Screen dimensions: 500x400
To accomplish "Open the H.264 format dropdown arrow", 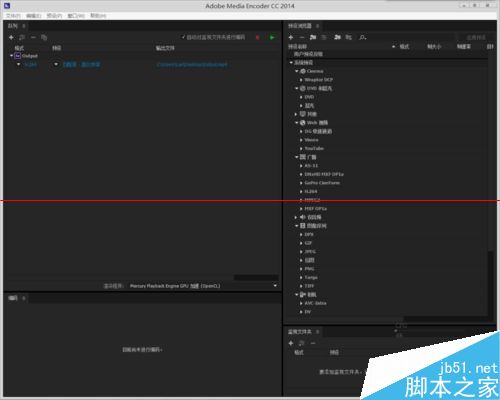I will coord(19,64).
